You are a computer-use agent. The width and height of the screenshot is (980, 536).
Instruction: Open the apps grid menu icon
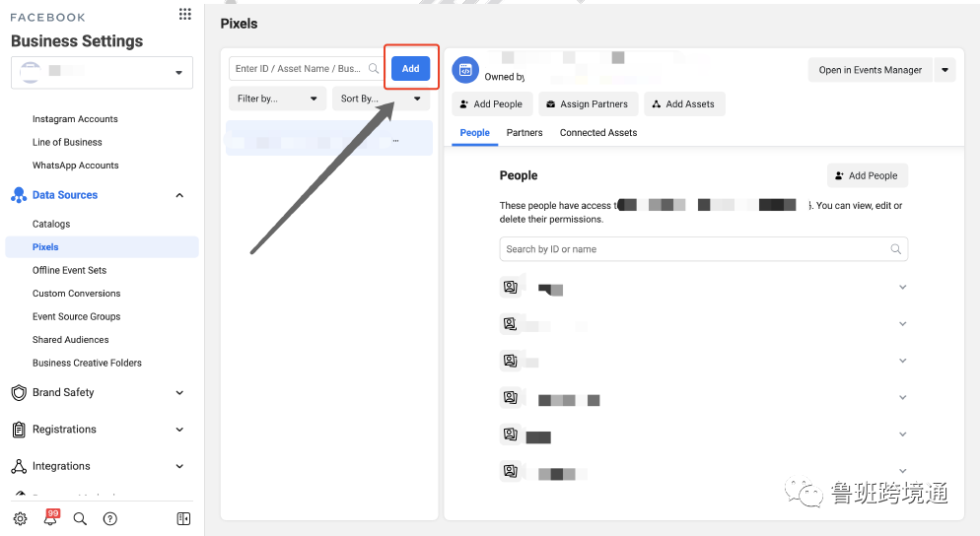185,15
